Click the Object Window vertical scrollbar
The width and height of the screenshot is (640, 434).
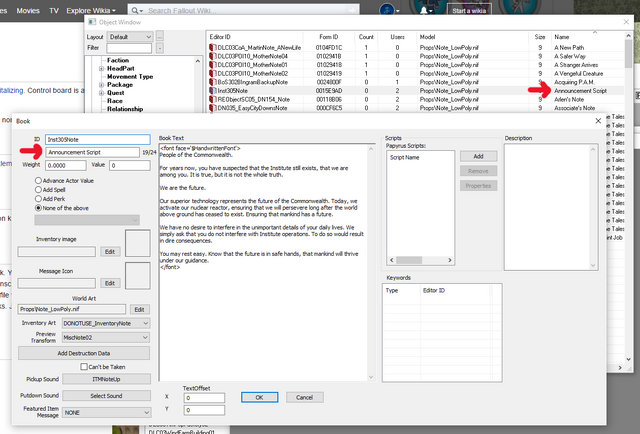[628, 198]
